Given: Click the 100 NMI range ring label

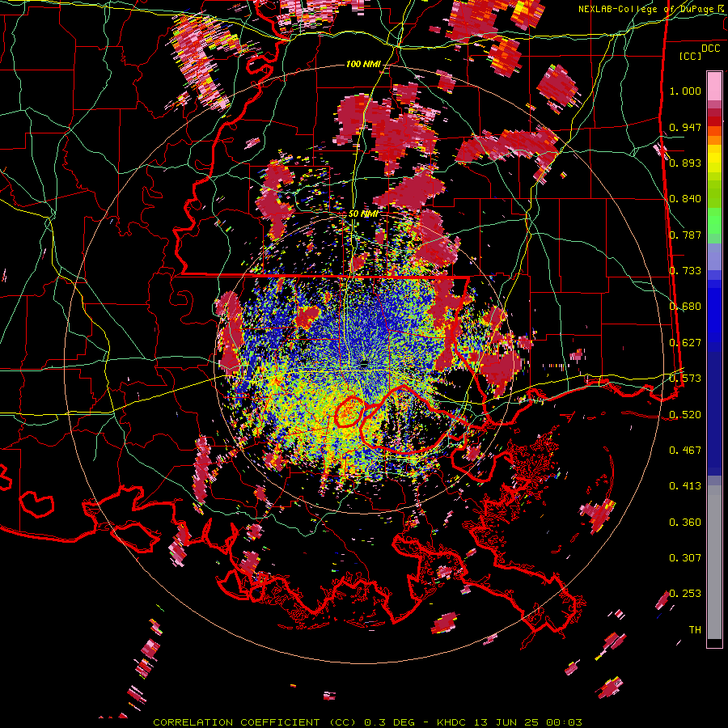Looking at the screenshot, I should tap(363, 64).
